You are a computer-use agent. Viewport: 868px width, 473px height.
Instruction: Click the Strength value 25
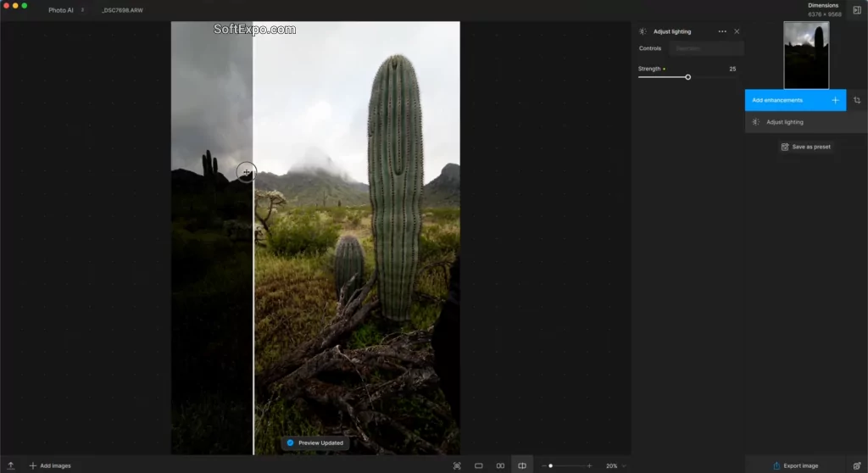click(732, 69)
